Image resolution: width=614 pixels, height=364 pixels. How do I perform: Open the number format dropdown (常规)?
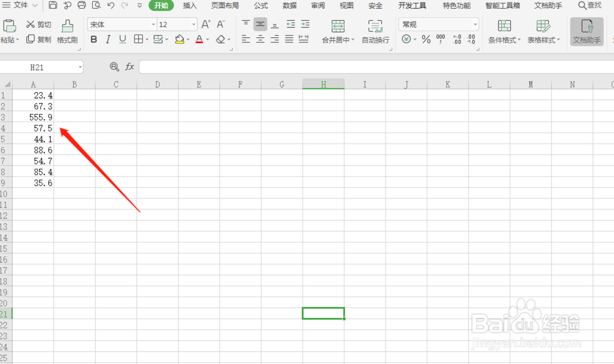click(475, 25)
